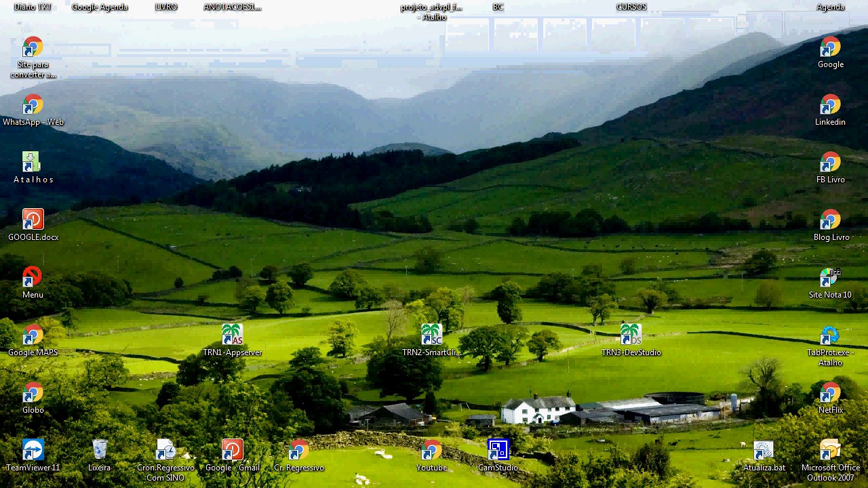
Task: Click the Menu desktop shortcut
Action: [x=33, y=279]
